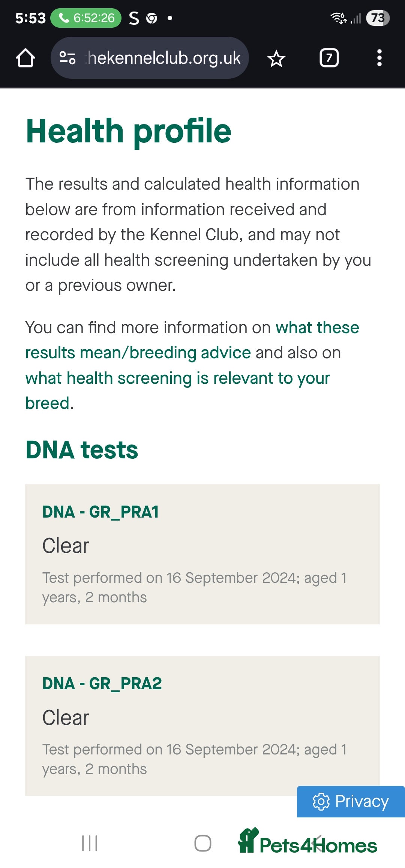Click the thekennelclub.org.uk address bar
This screenshot has width=405, height=868.
tap(150, 58)
